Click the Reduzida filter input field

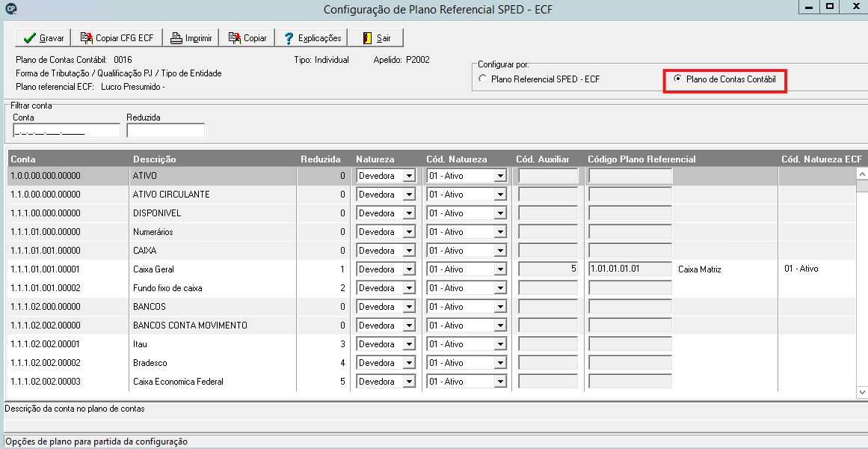click(165, 130)
